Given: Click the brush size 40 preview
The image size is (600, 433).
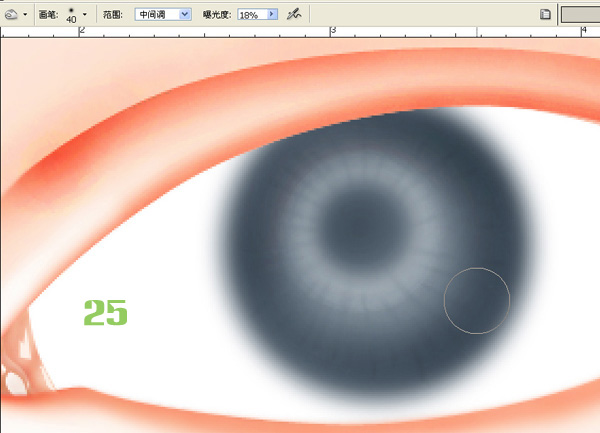Looking at the screenshot, I should click(x=71, y=15).
